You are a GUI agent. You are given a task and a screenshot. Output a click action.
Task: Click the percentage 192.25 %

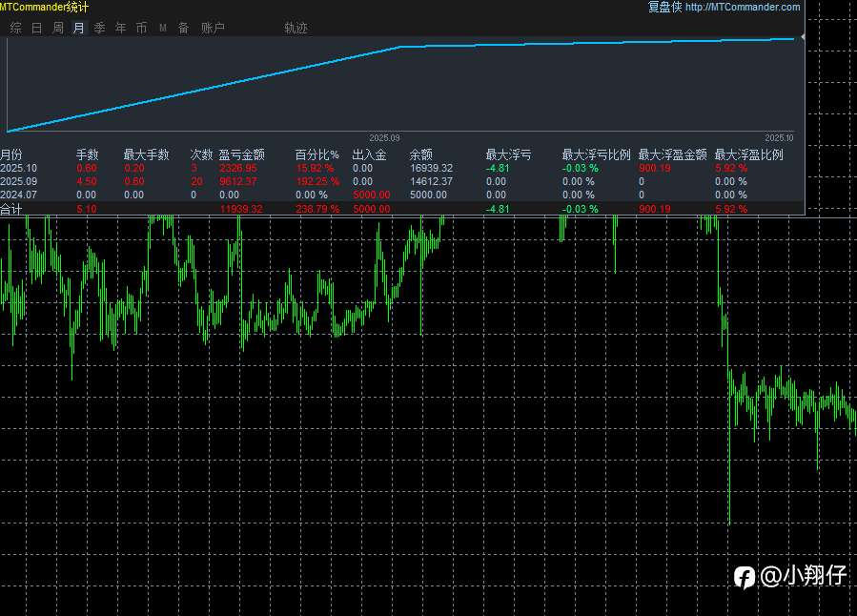tap(317, 181)
